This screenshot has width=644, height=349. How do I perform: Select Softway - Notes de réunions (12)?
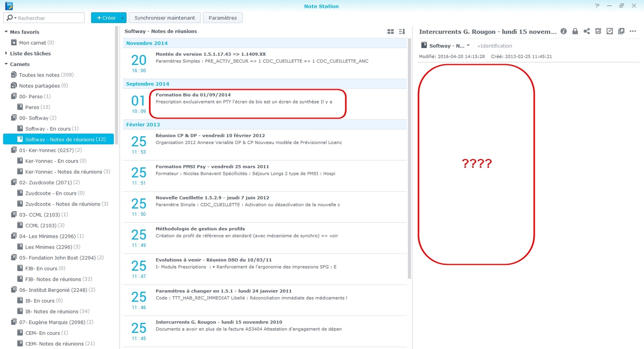58,139
